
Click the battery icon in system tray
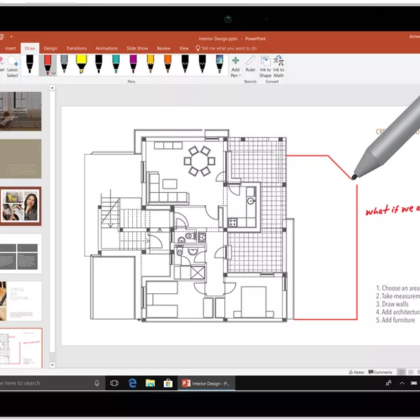(x=414, y=383)
